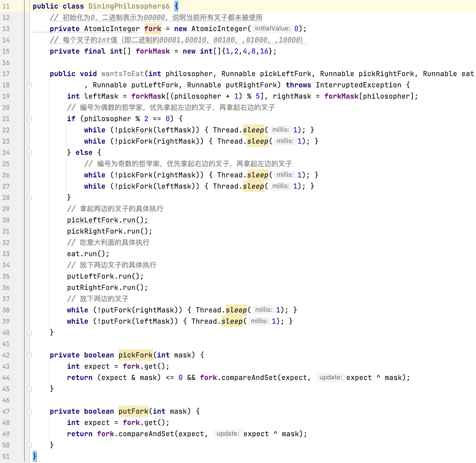Click the pickRightFork.run() statement
The height and width of the screenshot is (463, 476).
(x=110, y=231)
